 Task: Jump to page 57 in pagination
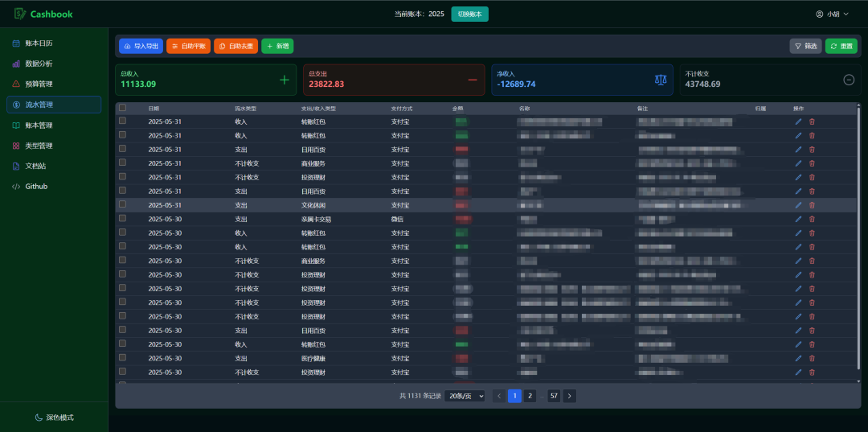click(x=554, y=396)
